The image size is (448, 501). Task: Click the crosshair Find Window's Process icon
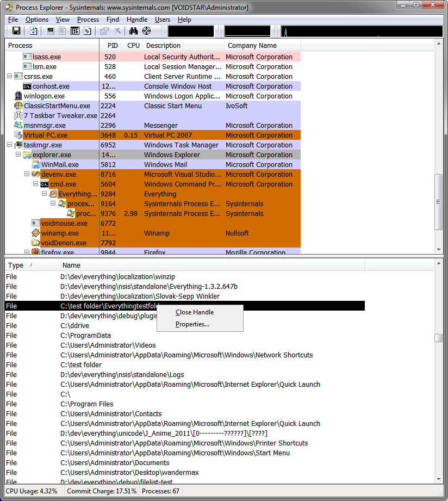tap(147, 31)
